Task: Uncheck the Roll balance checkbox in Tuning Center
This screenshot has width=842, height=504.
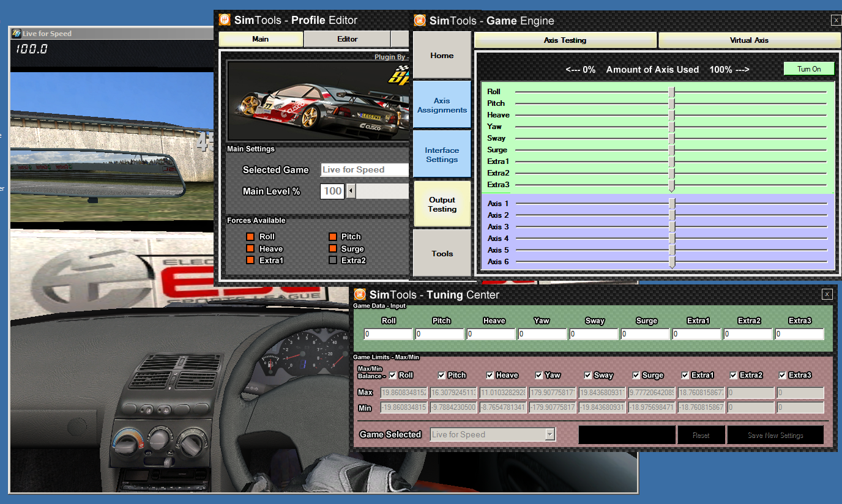Action: tap(393, 375)
